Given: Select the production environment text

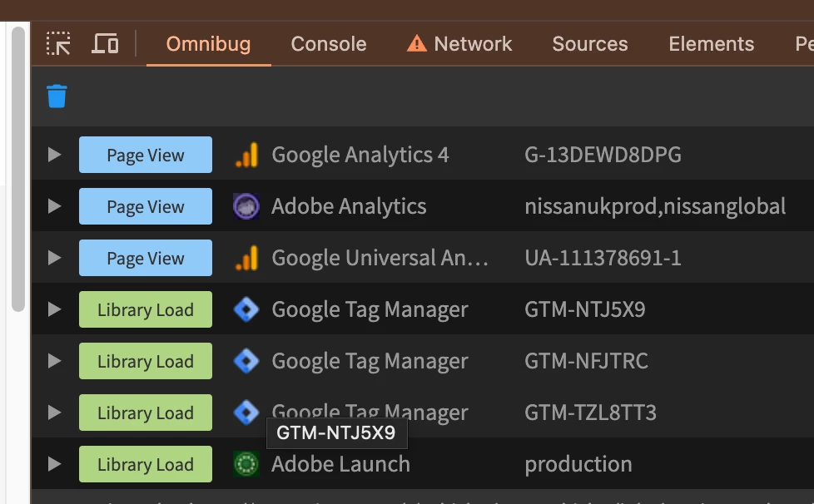Looking at the screenshot, I should click(x=578, y=465).
